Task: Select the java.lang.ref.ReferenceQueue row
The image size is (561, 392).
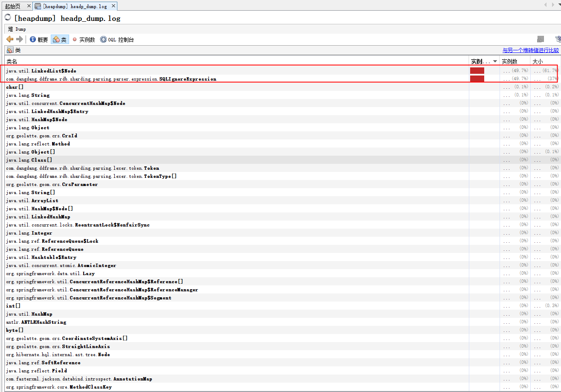Action: pos(282,249)
